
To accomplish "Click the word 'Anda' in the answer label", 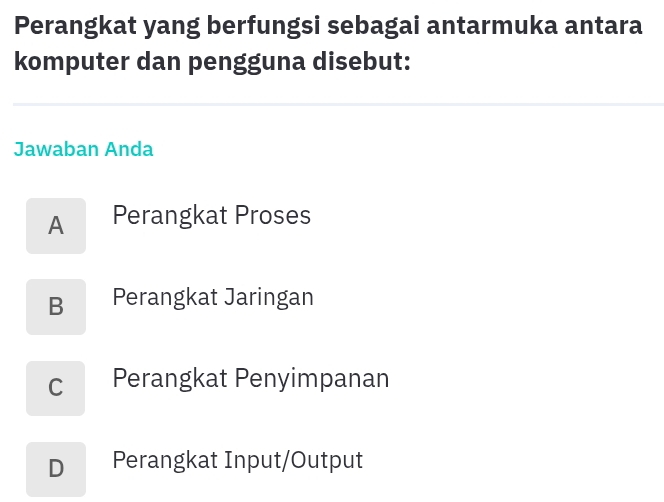I will coord(129,150).
